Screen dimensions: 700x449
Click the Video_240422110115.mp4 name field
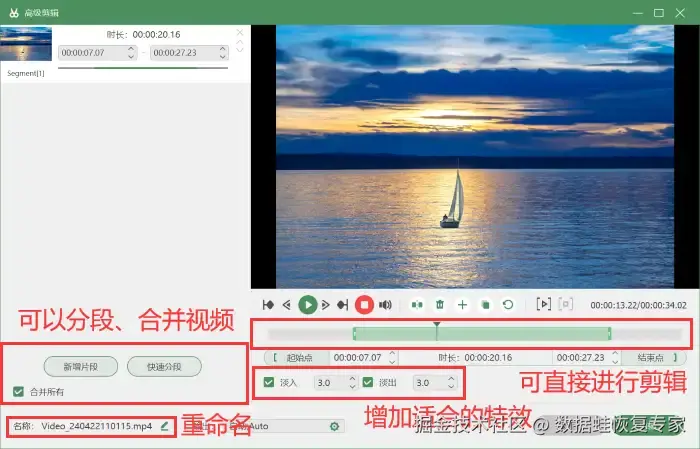97,426
